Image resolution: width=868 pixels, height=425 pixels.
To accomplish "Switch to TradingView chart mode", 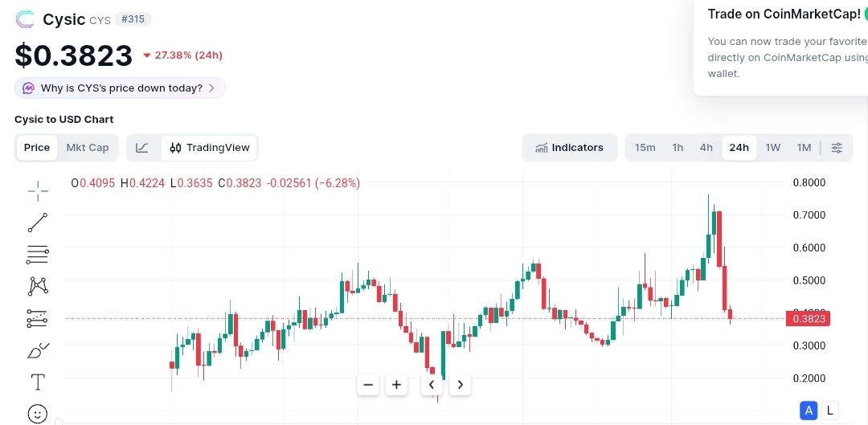I will point(210,148).
